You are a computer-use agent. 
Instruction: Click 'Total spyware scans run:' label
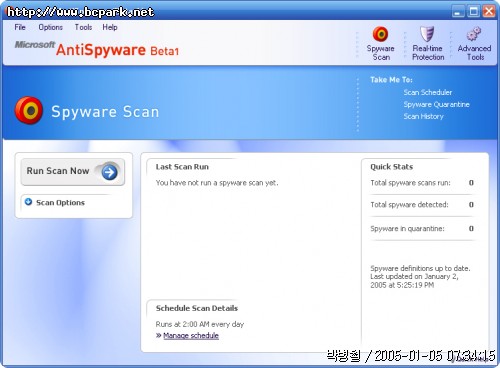click(410, 183)
